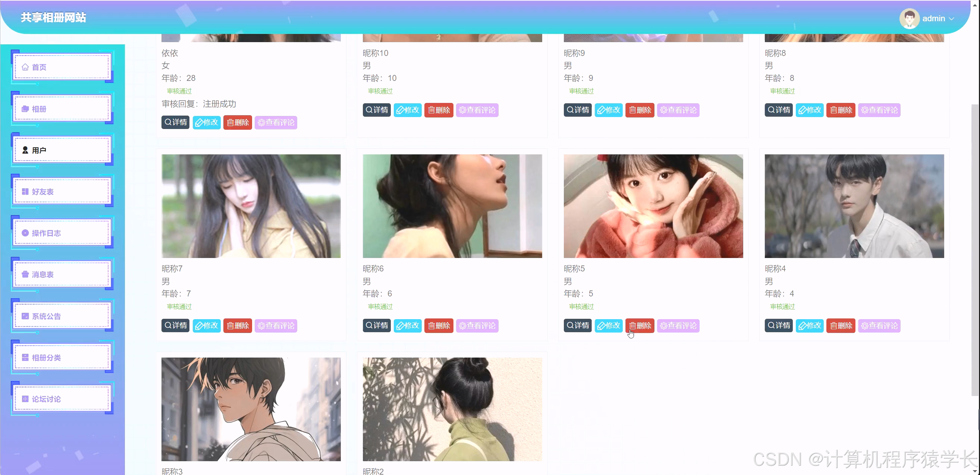The image size is (980, 475).
Task: Select the announcement icon next to 系统公告
Action: click(25, 316)
